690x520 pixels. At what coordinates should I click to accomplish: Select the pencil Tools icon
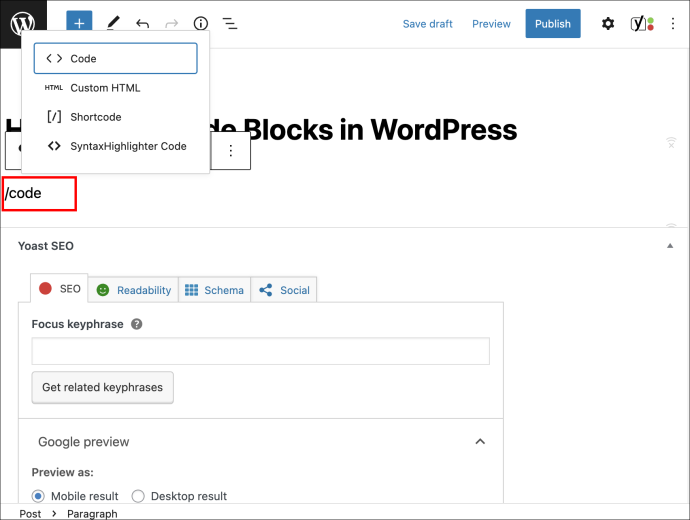(x=113, y=23)
